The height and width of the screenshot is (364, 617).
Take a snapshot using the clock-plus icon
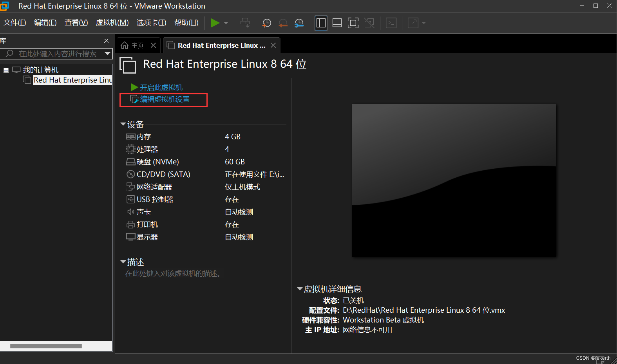(267, 23)
